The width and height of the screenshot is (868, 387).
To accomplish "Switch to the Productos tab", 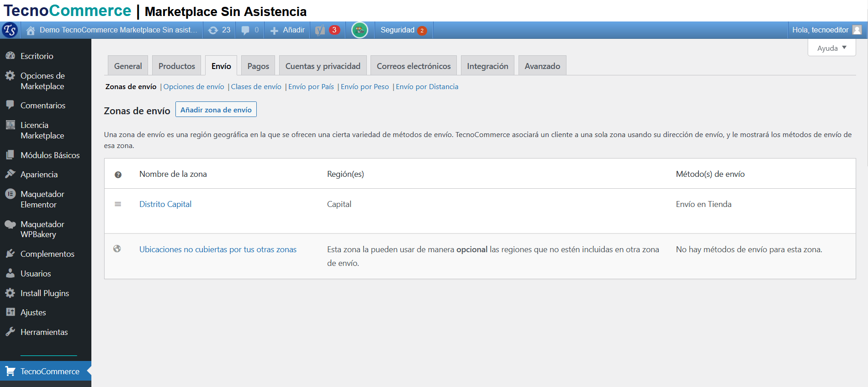I will click(177, 66).
